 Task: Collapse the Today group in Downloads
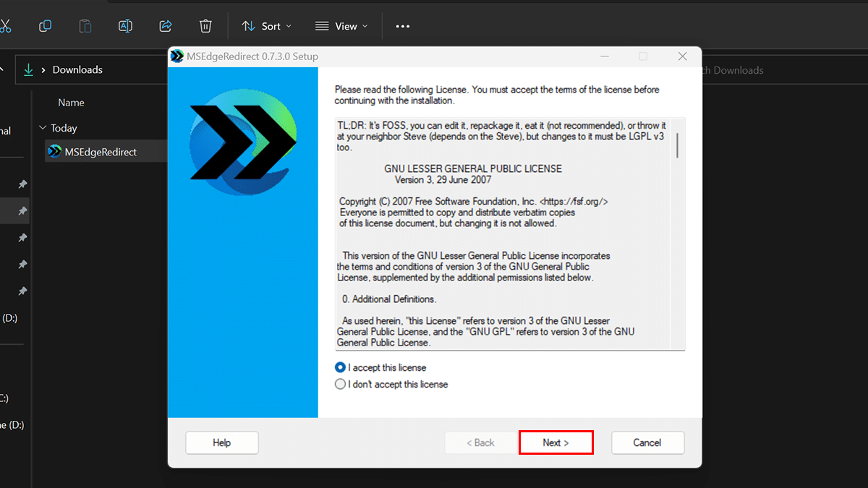pyautogui.click(x=43, y=128)
